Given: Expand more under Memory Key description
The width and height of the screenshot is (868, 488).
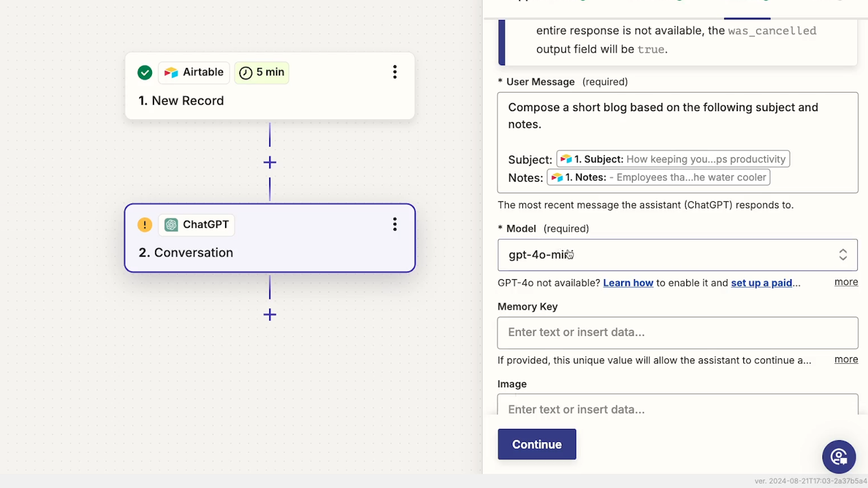Looking at the screenshot, I should coord(846,359).
